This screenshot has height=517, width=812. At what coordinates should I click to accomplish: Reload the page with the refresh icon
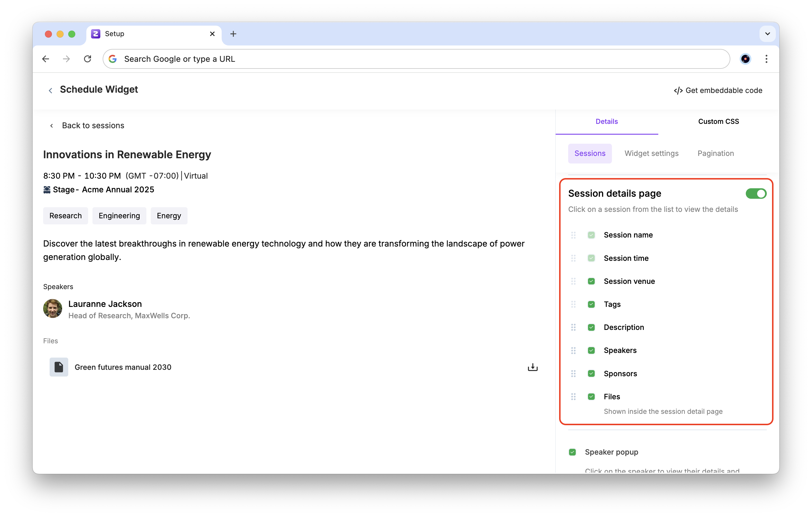88,59
